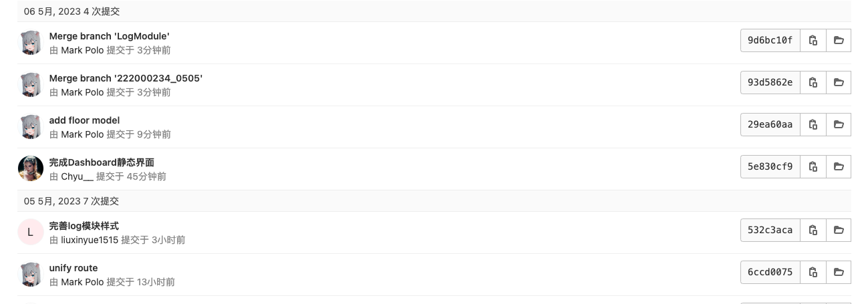The height and width of the screenshot is (304, 868).
Task: Open author Chyu__ profile link
Action: [77, 176]
